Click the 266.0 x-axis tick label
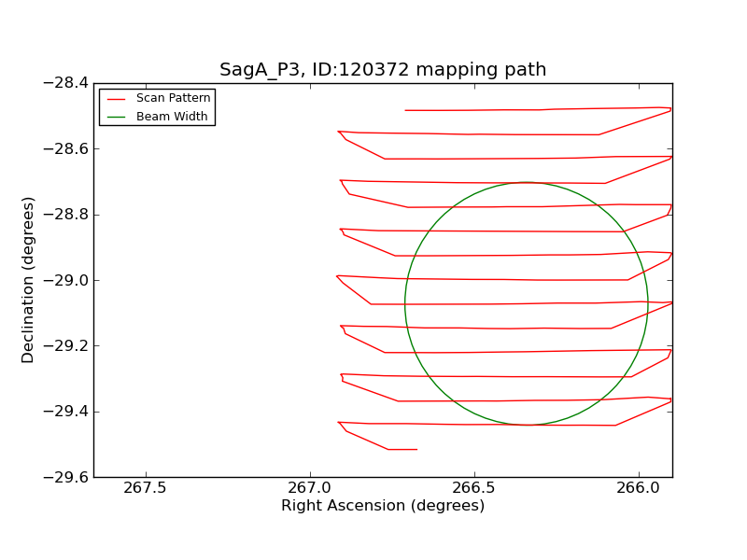Viewport: 747px width, 560px height. click(639, 488)
